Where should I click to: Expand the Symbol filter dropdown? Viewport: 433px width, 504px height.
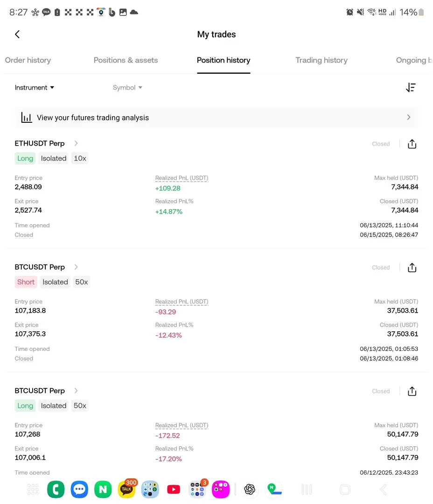pyautogui.click(x=127, y=87)
